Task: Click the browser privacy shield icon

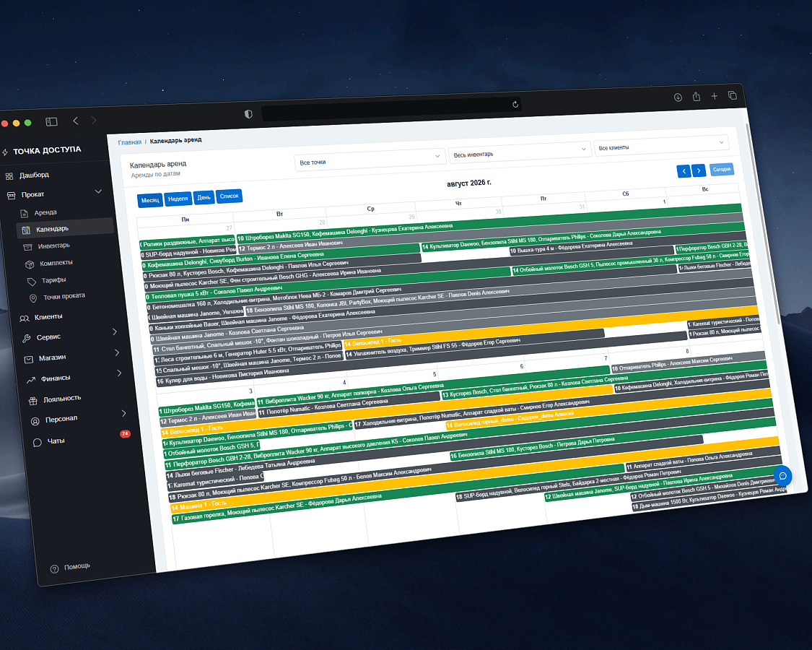Action: (248, 114)
